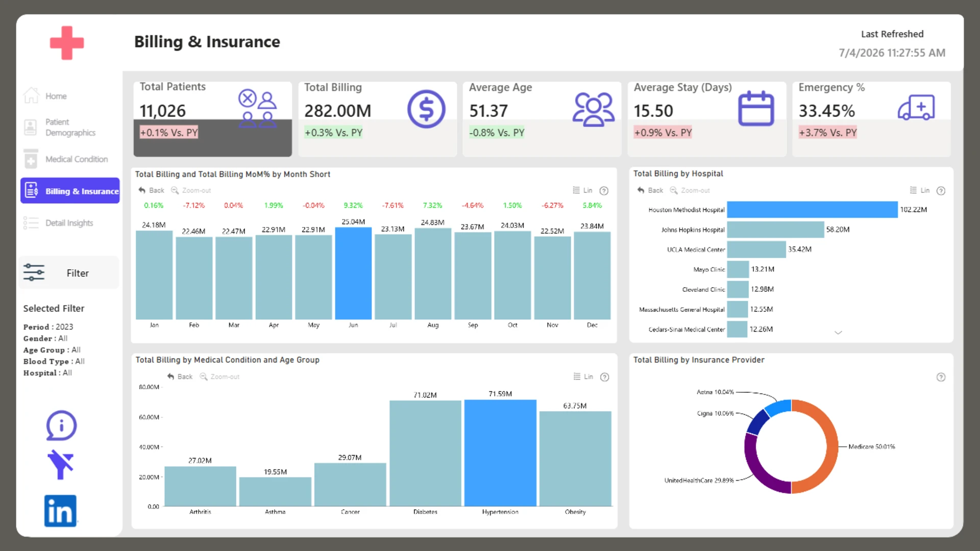Viewport: 980px width, 551px height.
Task: Click the Last Refreshed timestamp
Action: (x=892, y=53)
